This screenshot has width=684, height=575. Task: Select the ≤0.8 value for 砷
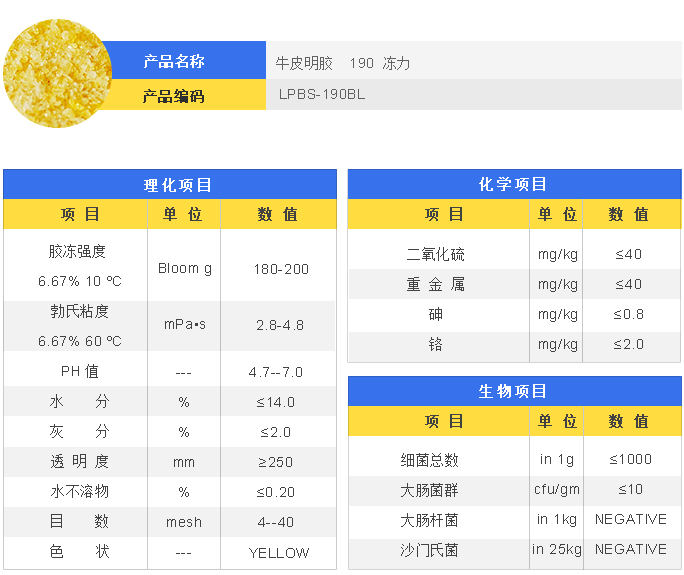[629, 314]
